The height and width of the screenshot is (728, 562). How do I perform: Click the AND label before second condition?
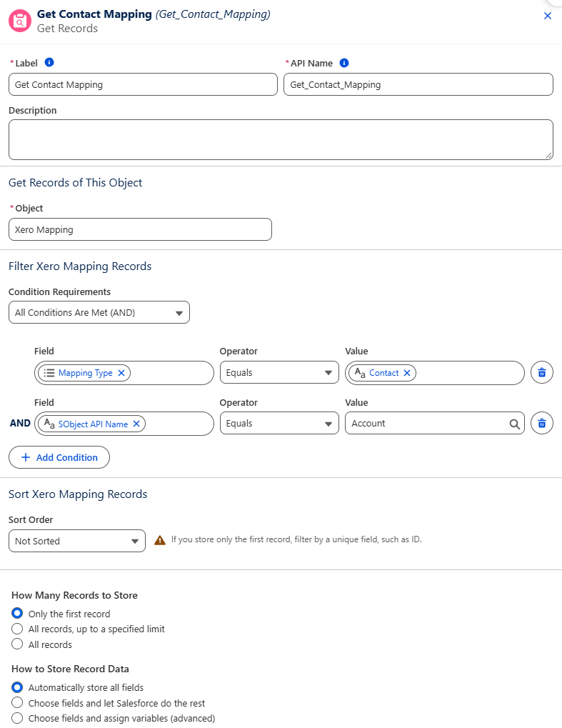click(20, 423)
